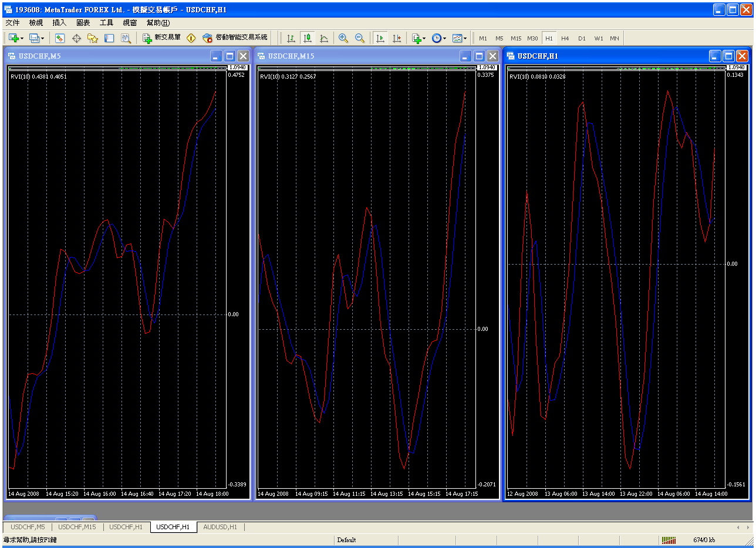The image size is (756, 548).
Task: Toggle candlestick chart mode
Action: pos(307,38)
